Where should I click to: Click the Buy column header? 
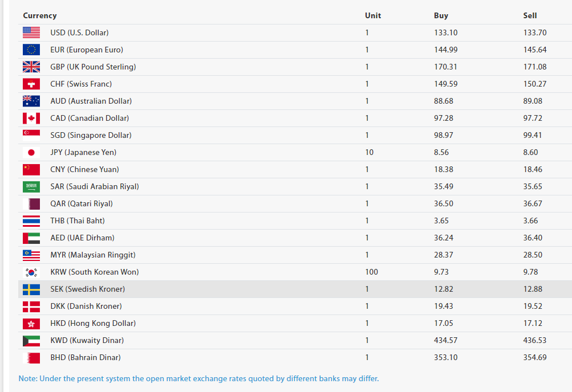coord(441,15)
